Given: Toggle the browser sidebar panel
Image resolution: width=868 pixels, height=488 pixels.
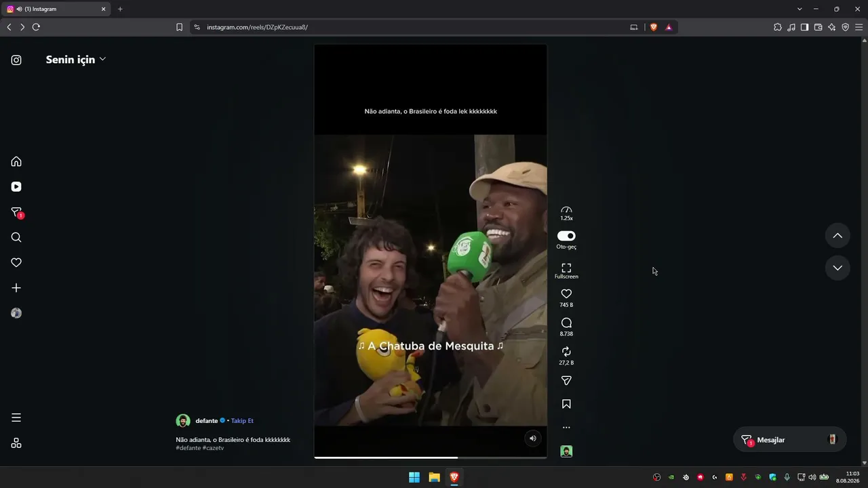Looking at the screenshot, I should point(804,27).
